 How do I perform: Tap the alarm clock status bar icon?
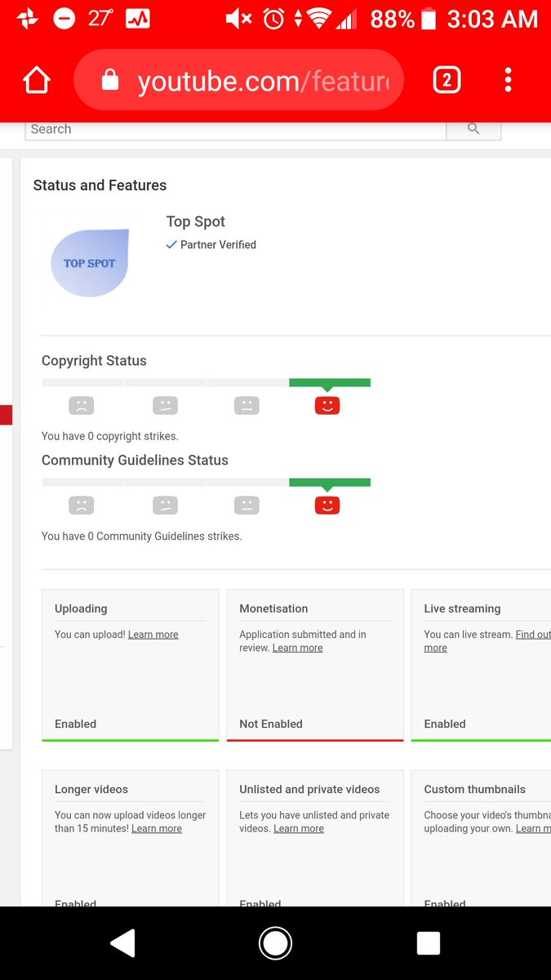273,19
